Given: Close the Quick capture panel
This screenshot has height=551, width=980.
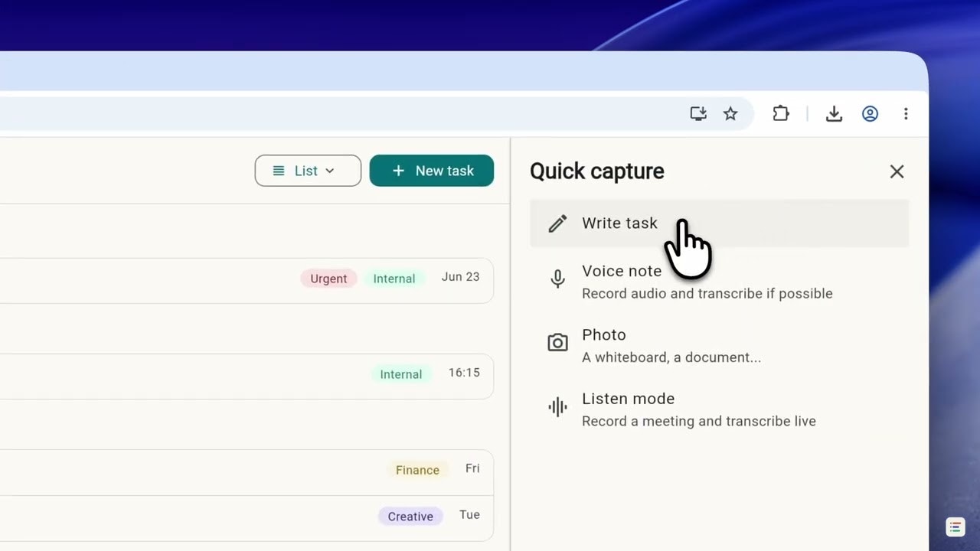Looking at the screenshot, I should tap(897, 171).
